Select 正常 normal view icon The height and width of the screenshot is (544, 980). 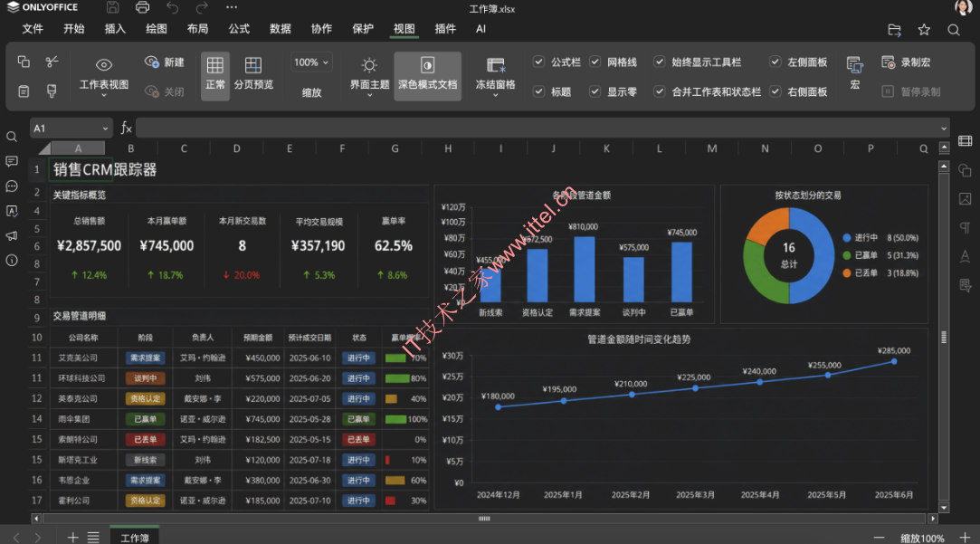pos(215,74)
